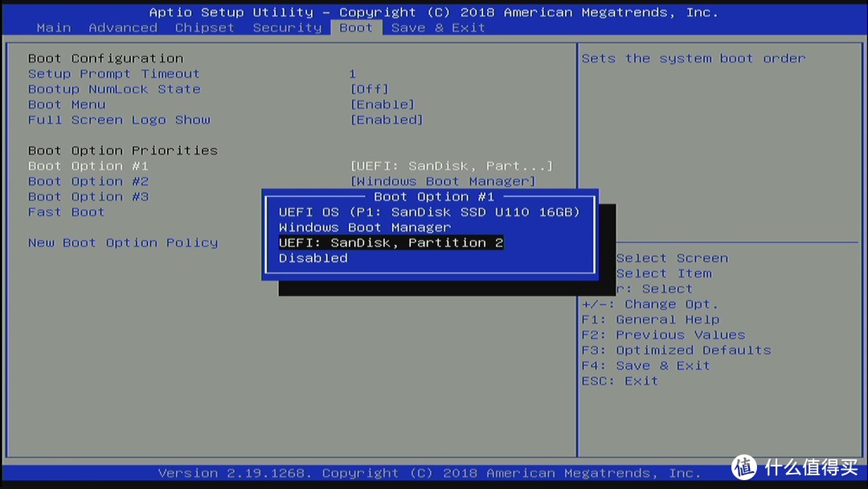868x489 pixels.
Task: Pick UEFI: SanDisk, Partition 2 entry
Action: point(391,243)
